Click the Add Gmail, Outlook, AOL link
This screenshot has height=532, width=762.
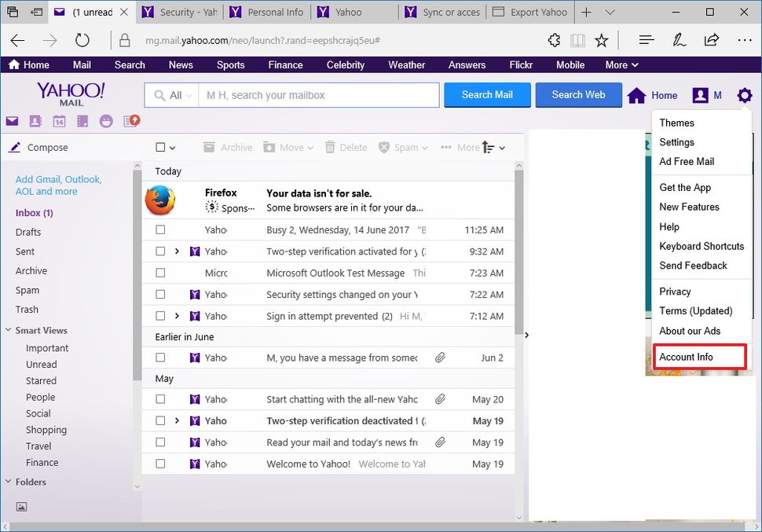click(58, 185)
